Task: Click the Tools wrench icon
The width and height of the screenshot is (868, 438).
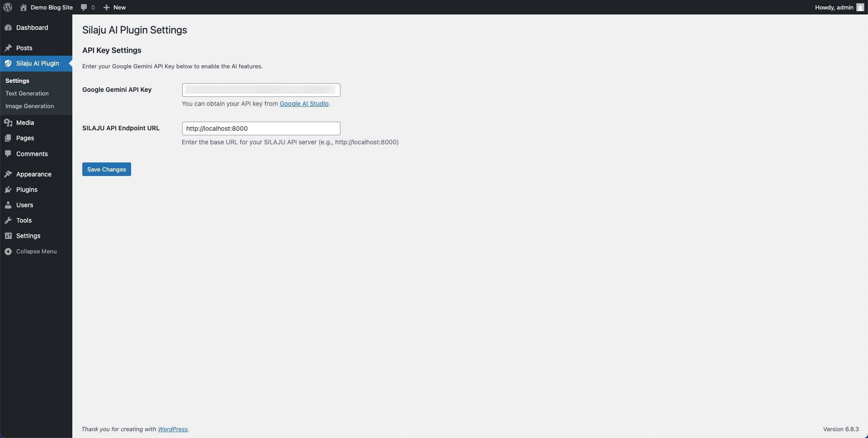Action: 8,220
